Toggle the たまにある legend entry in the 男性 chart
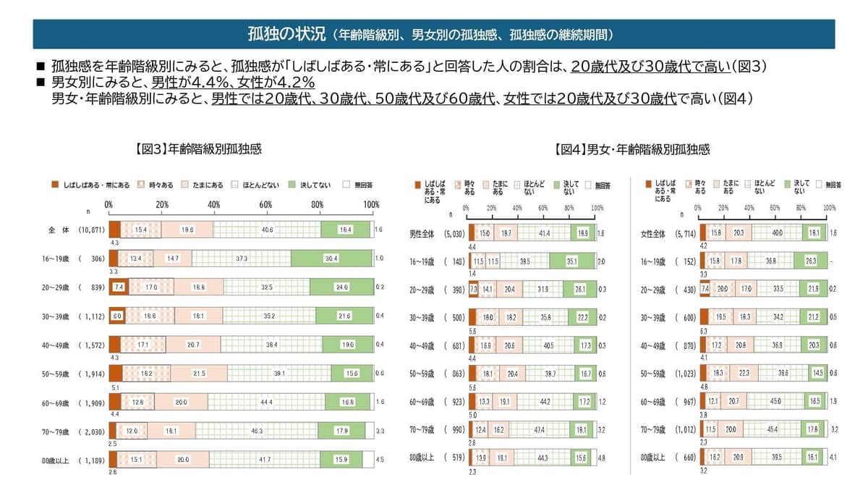Image resolution: width=868 pixels, height=493 pixels. [486, 185]
